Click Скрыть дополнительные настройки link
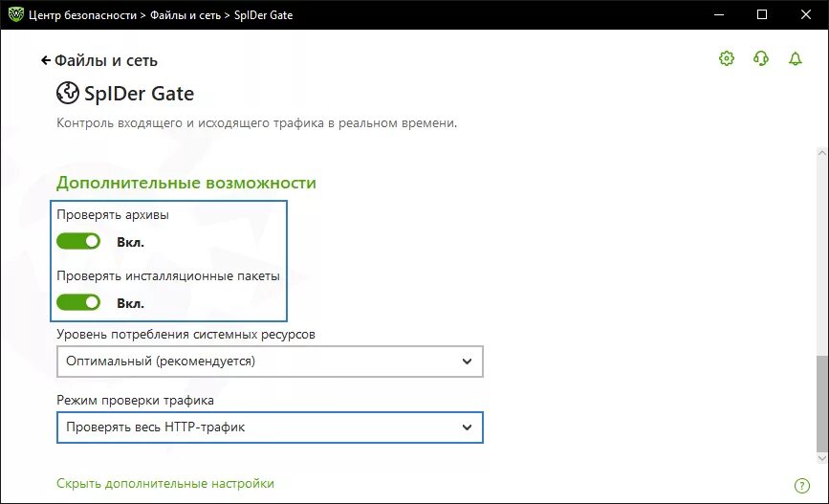Screen dimensions: 829x504 coord(165,483)
